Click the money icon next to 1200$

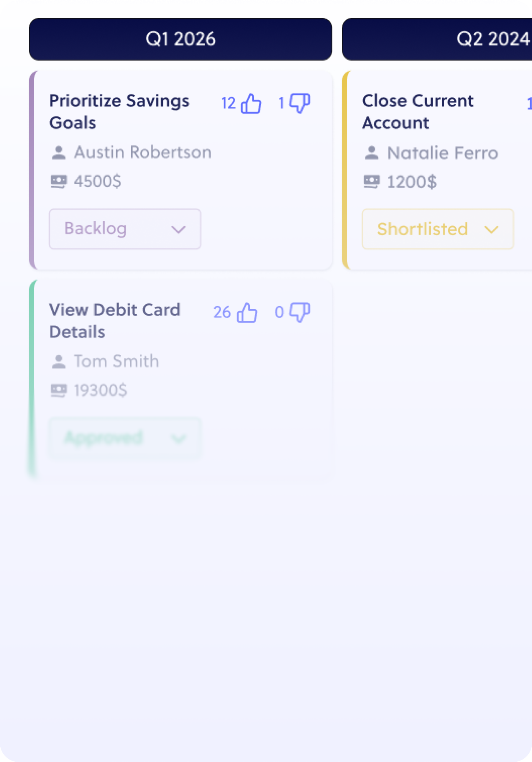click(x=372, y=182)
